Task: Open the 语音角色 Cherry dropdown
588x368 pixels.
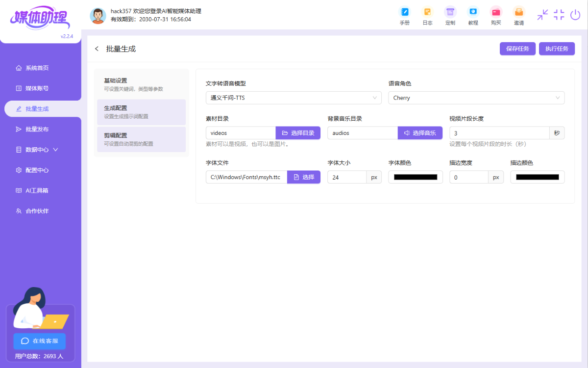Action: (x=476, y=98)
